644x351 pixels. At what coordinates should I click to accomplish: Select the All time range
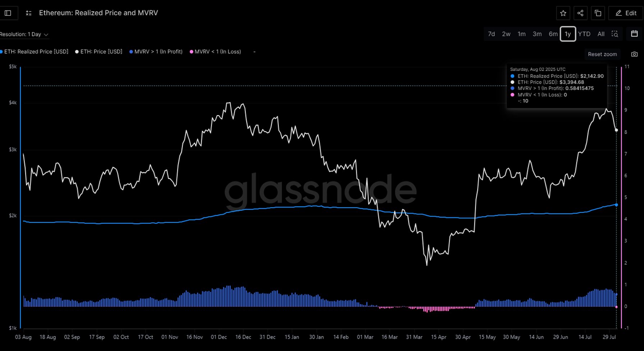tap(601, 34)
